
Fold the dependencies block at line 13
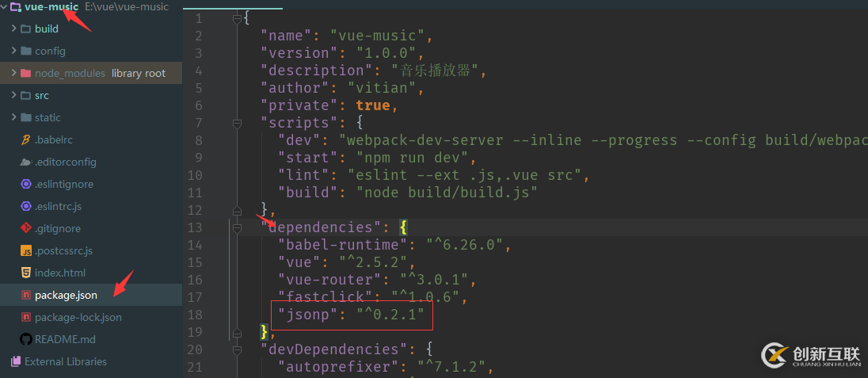(x=237, y=227)
